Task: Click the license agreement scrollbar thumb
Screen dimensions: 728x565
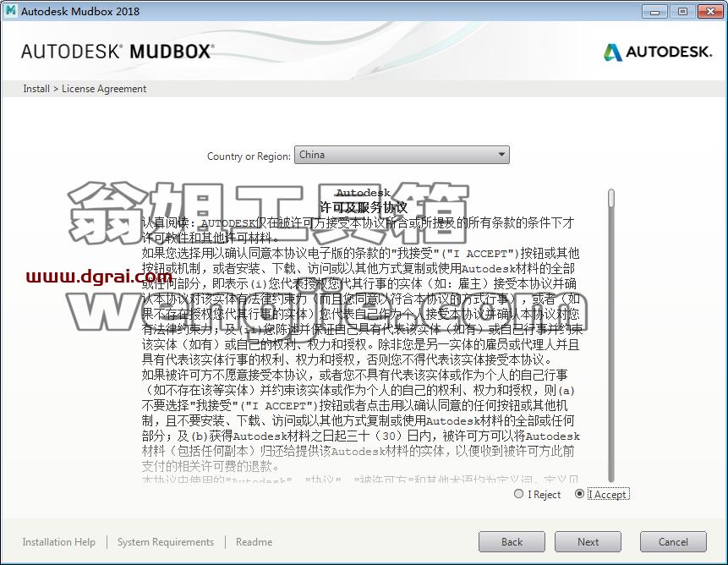Action: coord(611,198)
